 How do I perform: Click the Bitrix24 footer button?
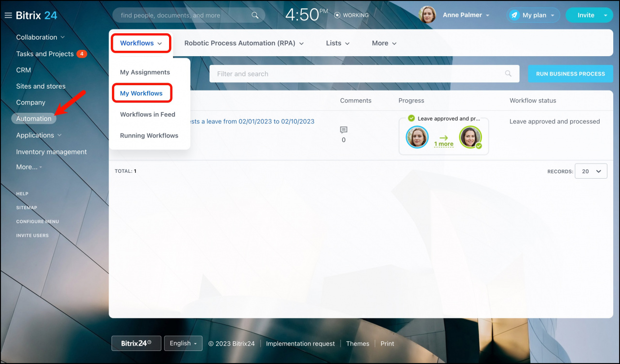pos(136,343)
